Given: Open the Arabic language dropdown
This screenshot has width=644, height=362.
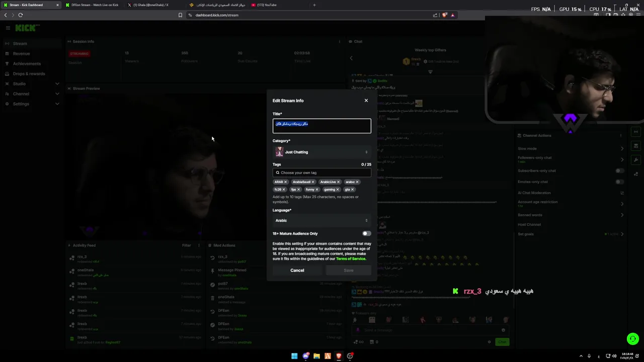Looking at the screenshot, I should point(322,220).
